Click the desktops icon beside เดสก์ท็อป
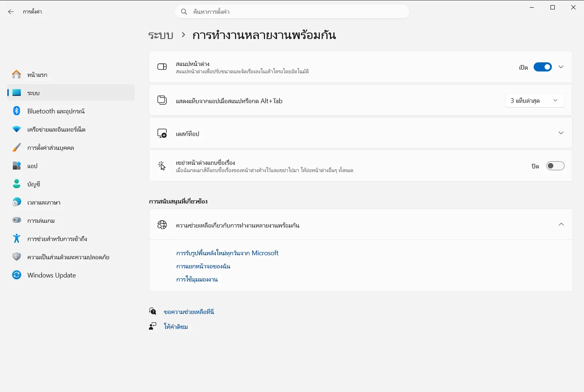The width and height of the screenshot is (584, 392). 162,133
